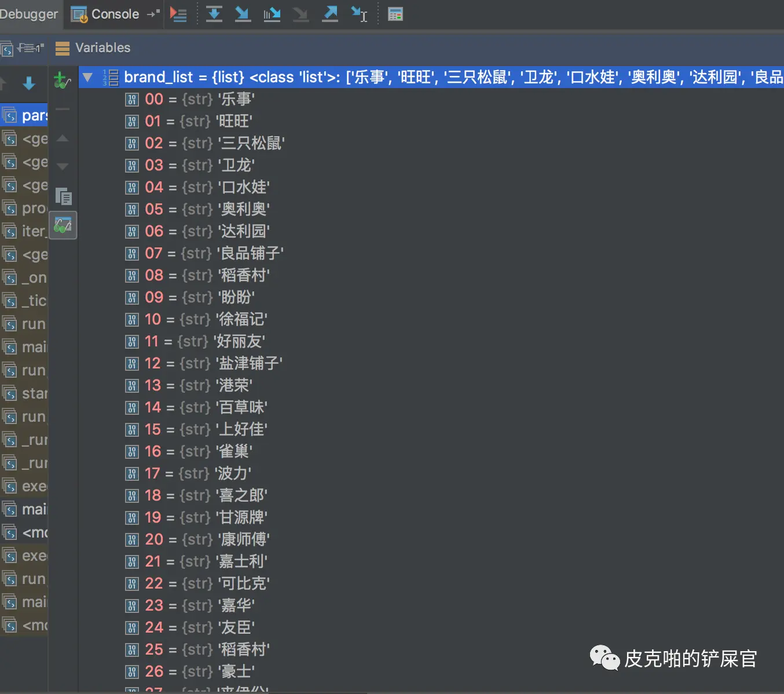The width and height of the screenshot is (784, 694).
Task: Select the '_on' stack frame
Action: pos(24,277)
